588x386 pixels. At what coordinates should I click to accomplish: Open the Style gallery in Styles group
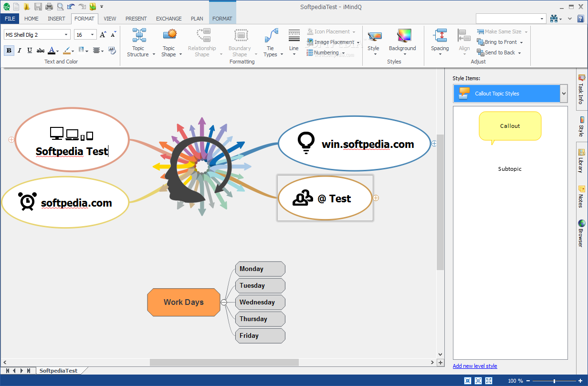374,42
